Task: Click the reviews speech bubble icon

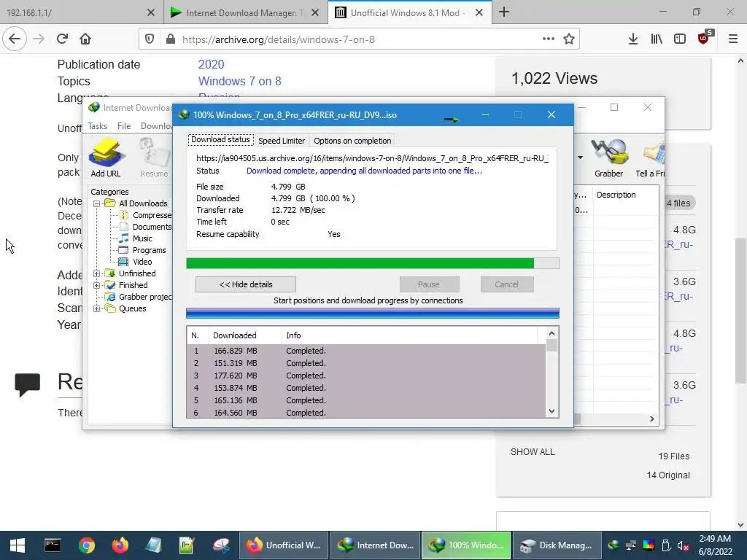Action: 27,384
